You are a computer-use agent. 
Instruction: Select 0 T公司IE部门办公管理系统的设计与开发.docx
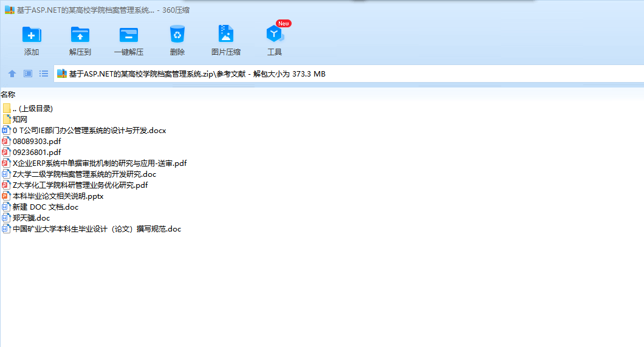point(89,131)
